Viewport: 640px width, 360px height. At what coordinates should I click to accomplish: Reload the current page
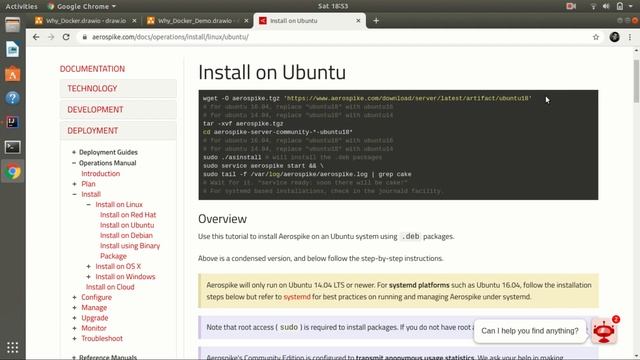66,37
